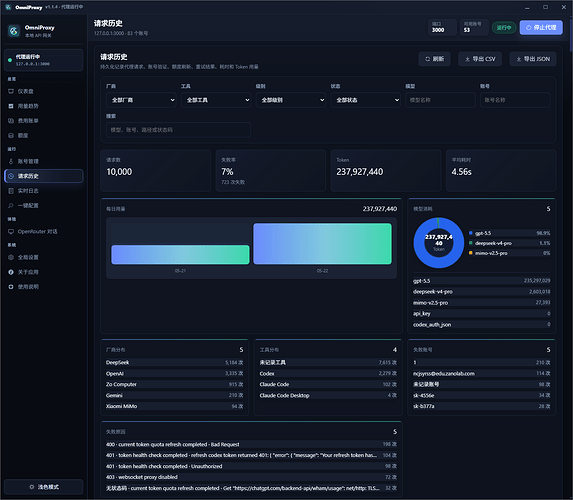Select the 费用账单 billing icon
The height and width of the screenshot is (500, 573).
pyautogui.click(x=11, y=121)
